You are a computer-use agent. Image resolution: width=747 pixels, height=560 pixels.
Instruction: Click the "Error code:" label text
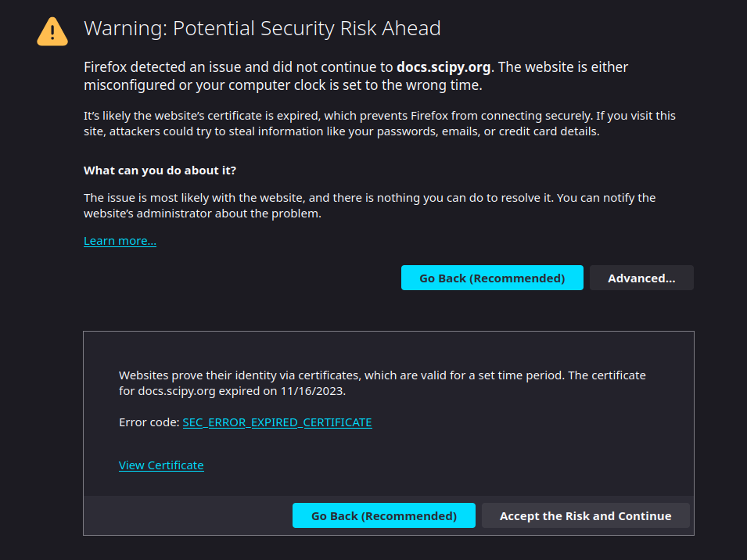tap(149, 422)
